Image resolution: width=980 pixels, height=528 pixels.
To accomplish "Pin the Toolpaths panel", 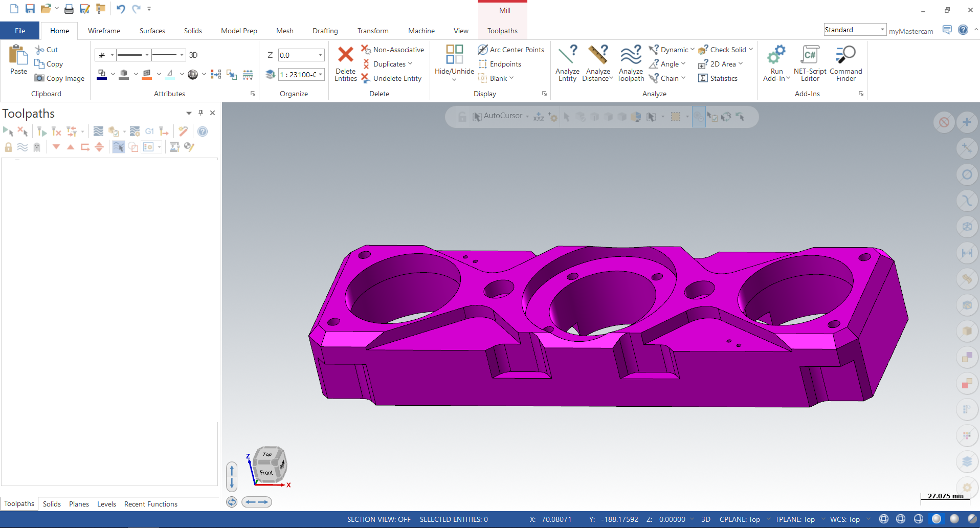I will point(201,113).
